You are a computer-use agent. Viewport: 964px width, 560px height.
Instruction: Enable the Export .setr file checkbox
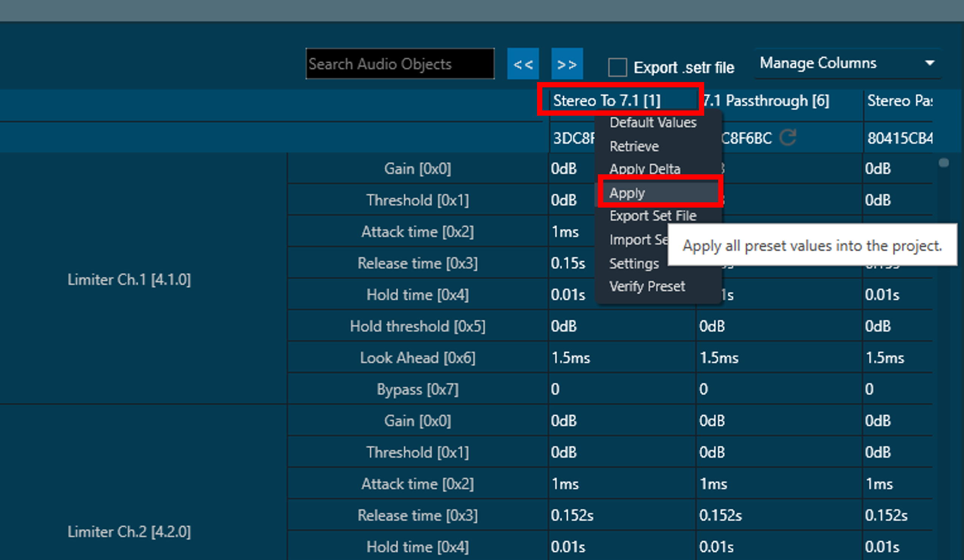pos(618,67)
